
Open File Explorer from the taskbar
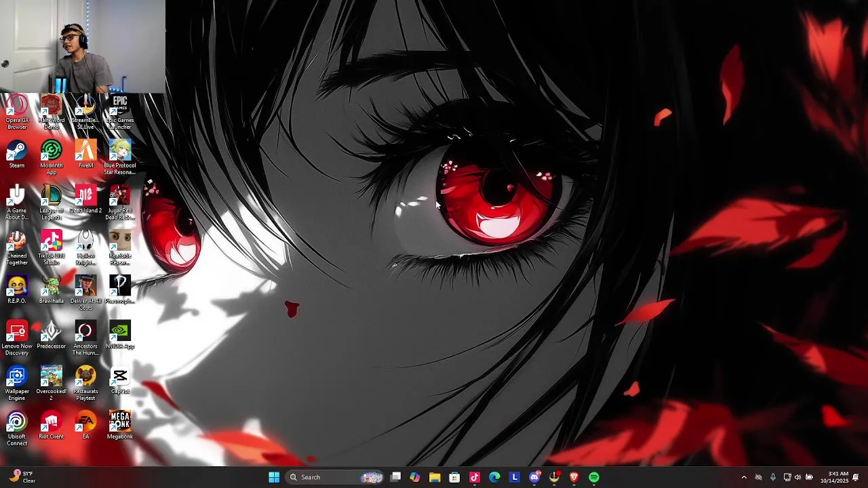tap(435, 477)
